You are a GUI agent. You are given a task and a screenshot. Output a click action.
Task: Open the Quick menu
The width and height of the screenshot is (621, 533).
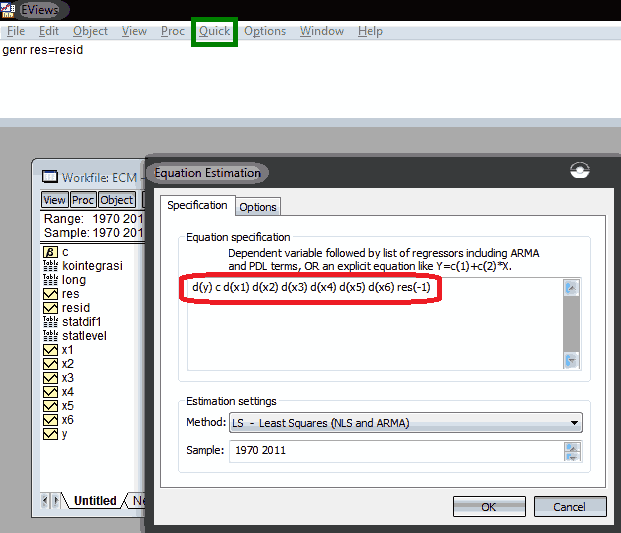pos(214,31)
